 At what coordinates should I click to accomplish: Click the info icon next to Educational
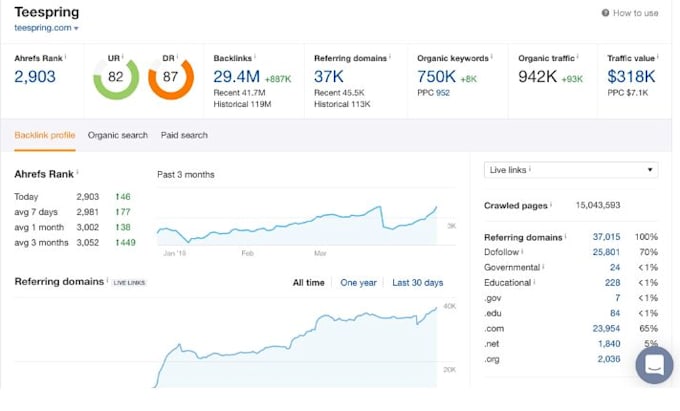534,282
